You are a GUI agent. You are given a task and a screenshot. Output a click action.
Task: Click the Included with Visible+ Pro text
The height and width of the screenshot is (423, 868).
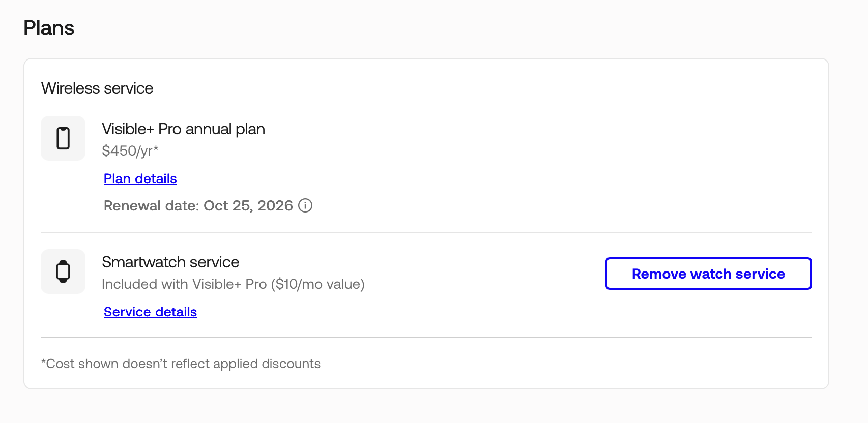(x=184, y=284)
